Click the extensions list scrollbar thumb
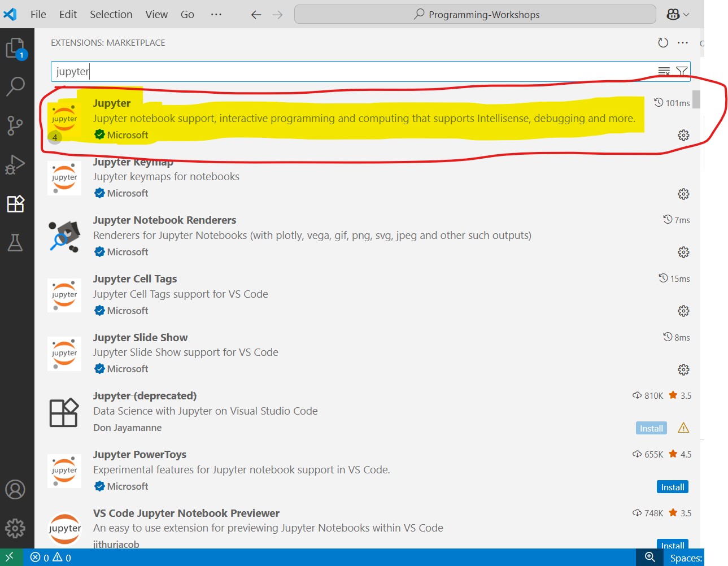 (696, 99)
